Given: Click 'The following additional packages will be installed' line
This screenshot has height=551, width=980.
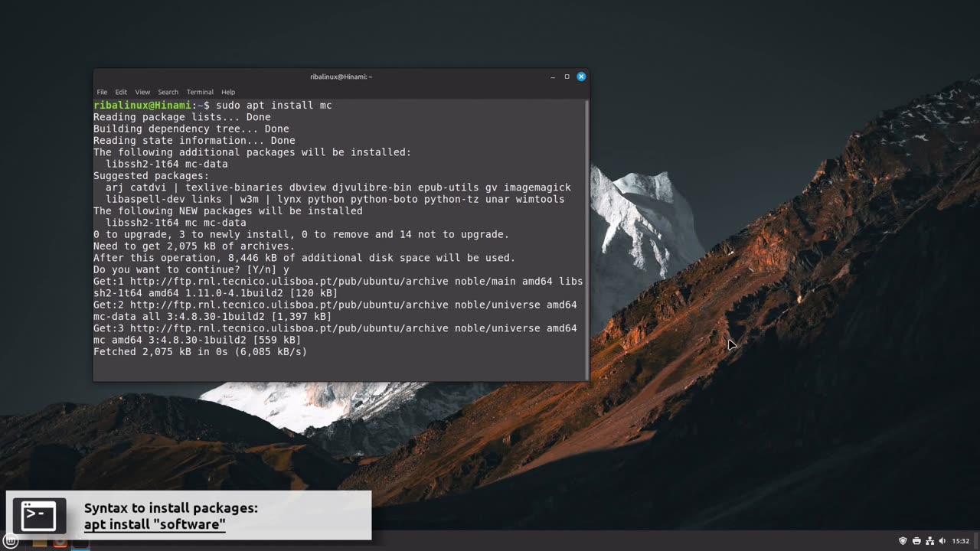Looking at the screenshot, I should [253, 152].
